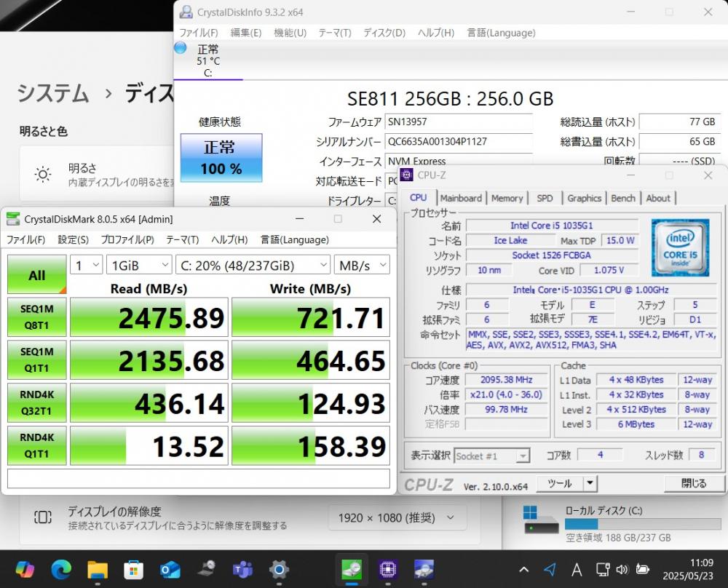Open CrystalDiskInfo 言語(Language) menu
Viewport: 728px width, 588px height.
(x=501, y=33)
